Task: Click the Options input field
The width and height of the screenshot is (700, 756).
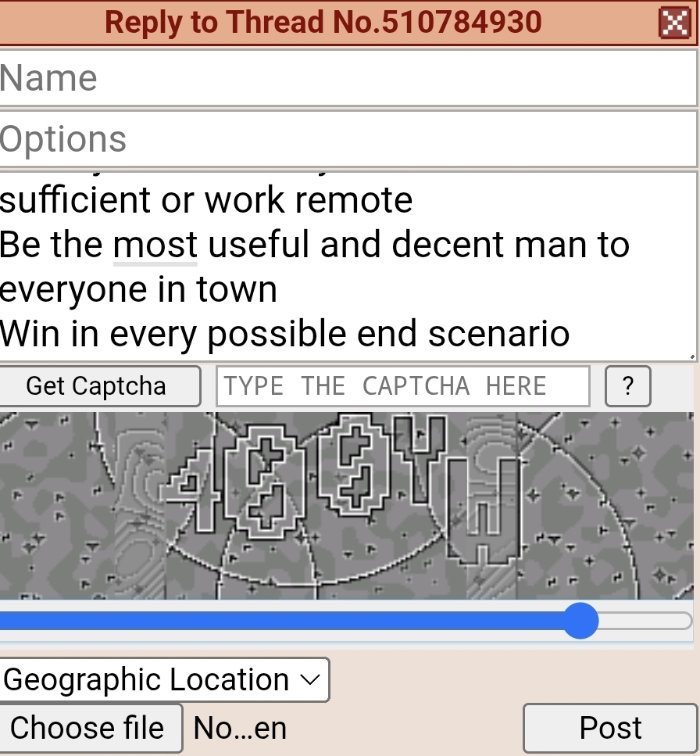Action: (x=348, y=139)
